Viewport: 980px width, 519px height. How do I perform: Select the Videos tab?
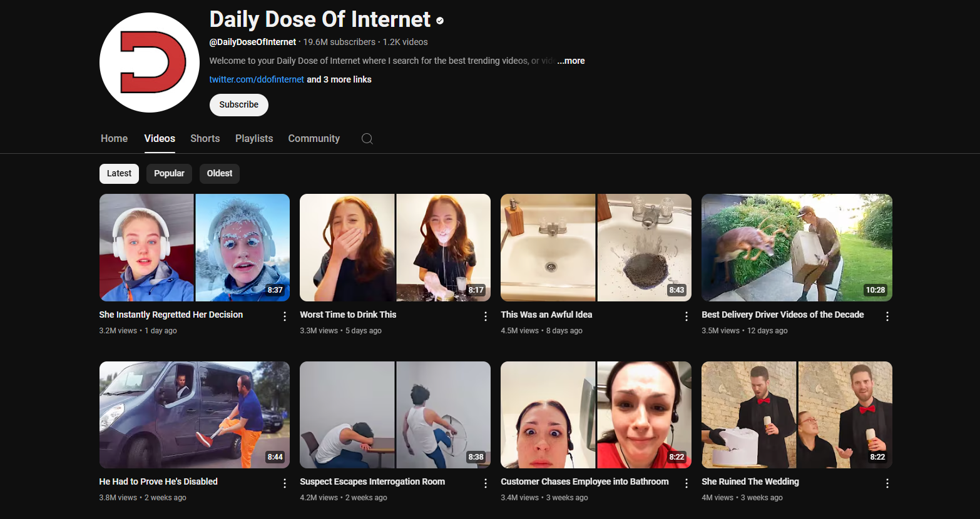[160, 139]
